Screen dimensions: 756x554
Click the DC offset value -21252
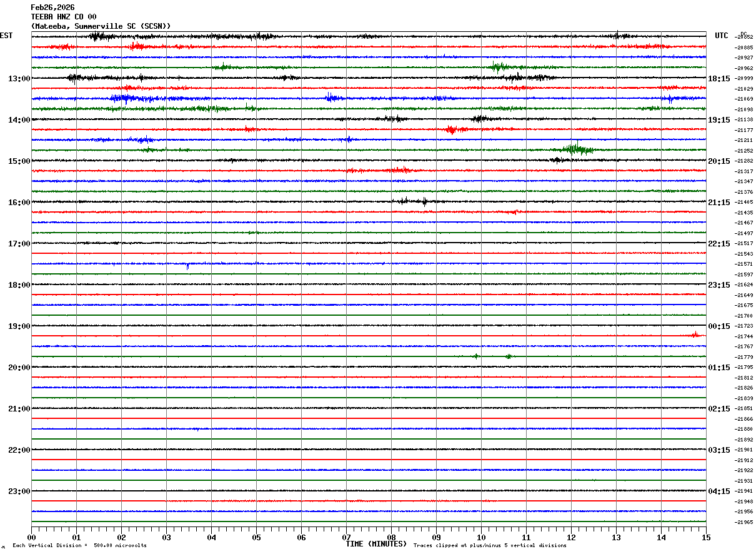(744, 151)
